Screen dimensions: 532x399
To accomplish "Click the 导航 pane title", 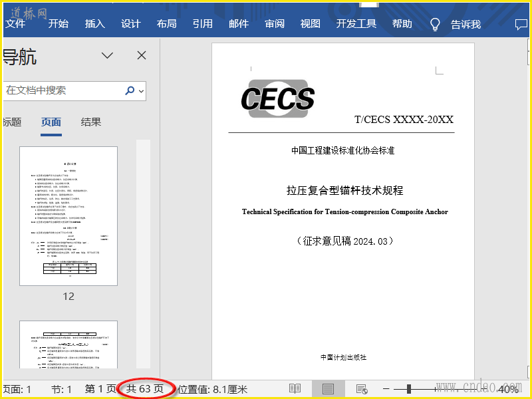I will click(20, 57).
